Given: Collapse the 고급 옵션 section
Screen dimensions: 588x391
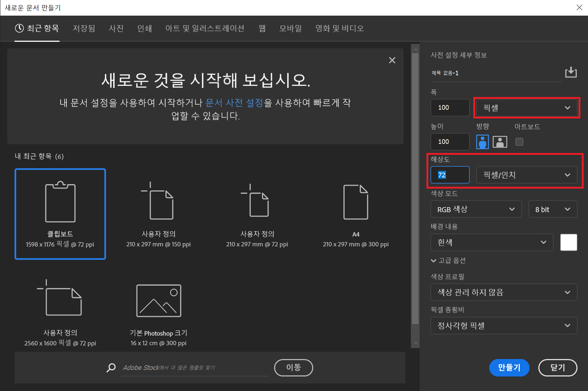Looking at the screenshot, I should point(448,261).
